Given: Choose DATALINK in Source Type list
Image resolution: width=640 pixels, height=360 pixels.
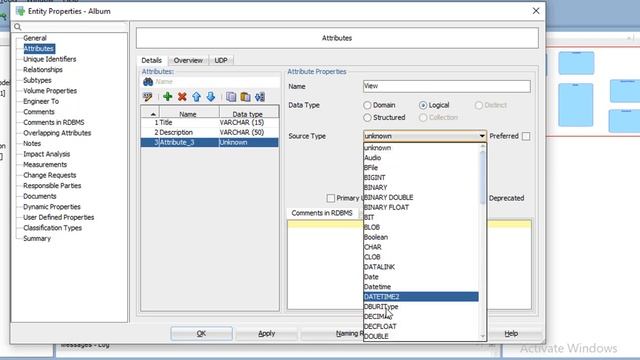Looking at the screenshot, I should pyautogui.click(x=421, y=267).
